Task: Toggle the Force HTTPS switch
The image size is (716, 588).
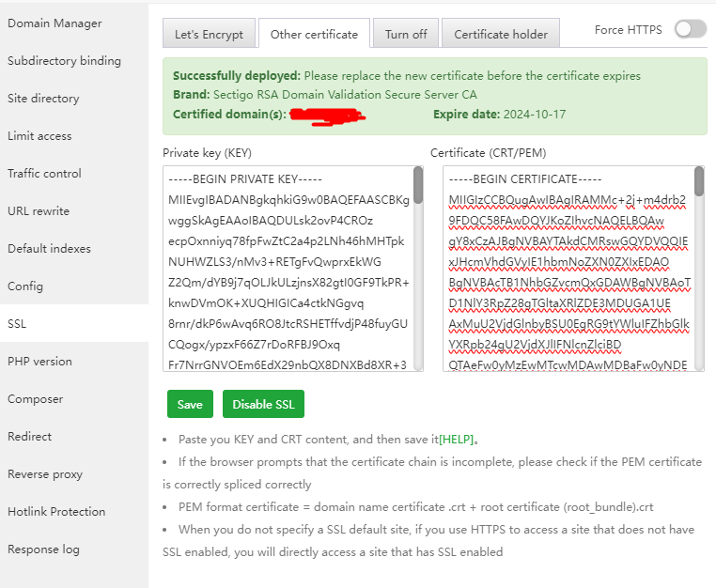Action: (690, 30)
